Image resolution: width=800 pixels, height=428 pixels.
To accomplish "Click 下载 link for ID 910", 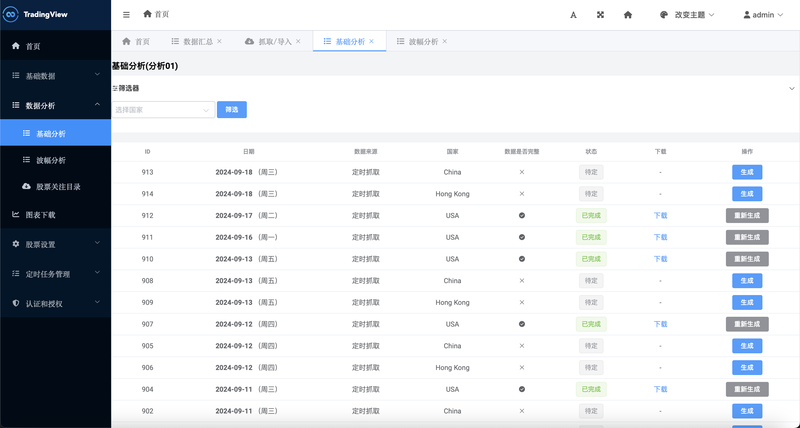I will point(660,259).
